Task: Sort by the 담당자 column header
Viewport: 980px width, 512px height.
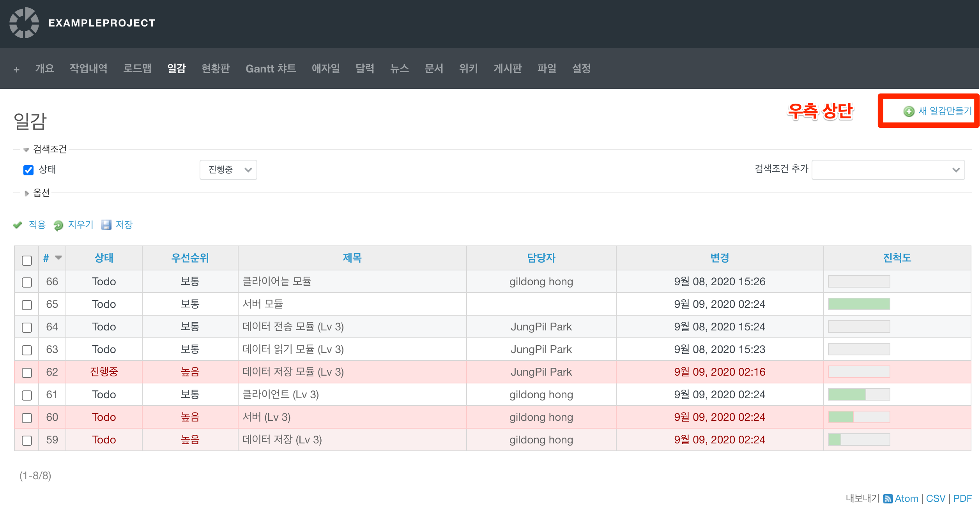Action: [x=541, y=258]
